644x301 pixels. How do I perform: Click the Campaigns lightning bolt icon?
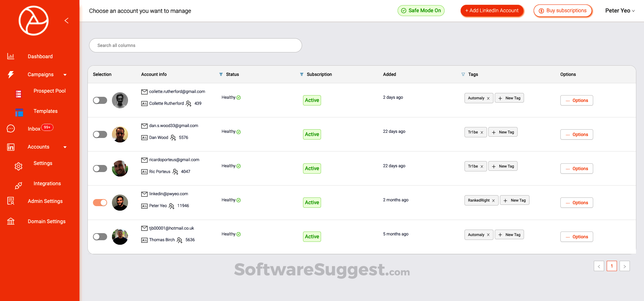[x=11, y=75]
